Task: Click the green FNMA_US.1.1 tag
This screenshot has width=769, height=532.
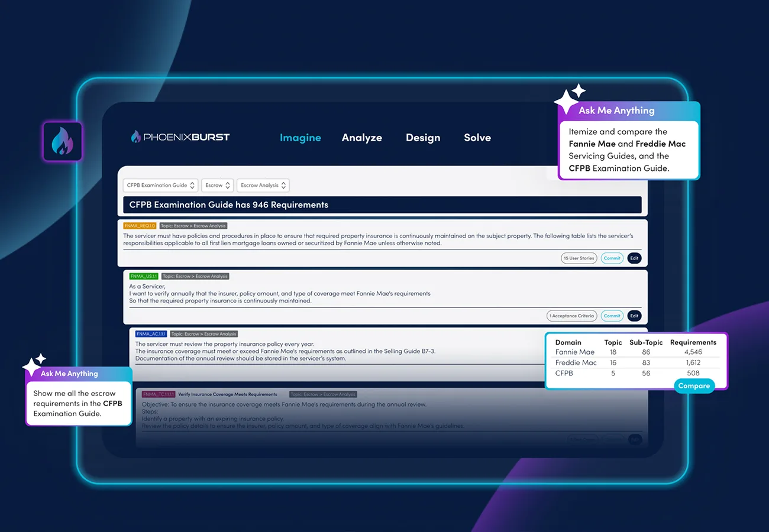Action: [x=144, y=276]
